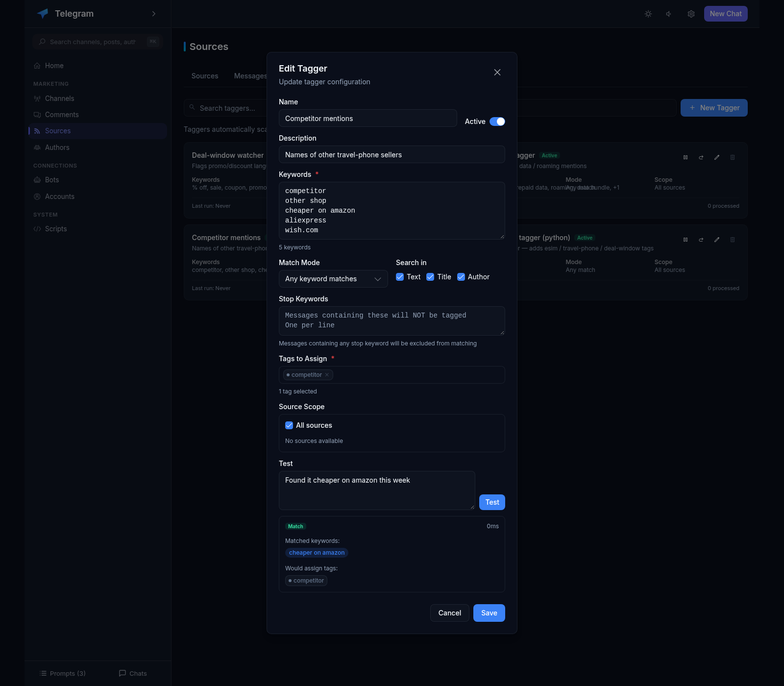Open the settings gear icon in header

click(x=691, y=14)
